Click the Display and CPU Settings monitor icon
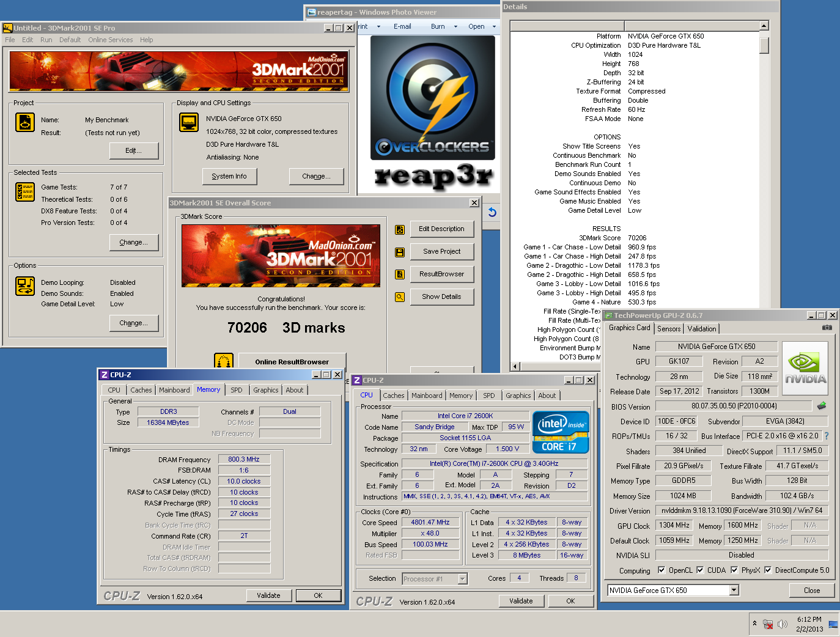The width and height of the screenshot is (840, 637). (x=189, y=122)
